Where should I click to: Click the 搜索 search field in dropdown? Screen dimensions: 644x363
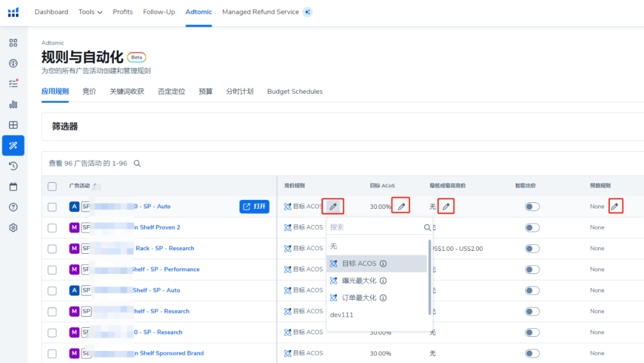pyautogui.click(x=375, y=227)
